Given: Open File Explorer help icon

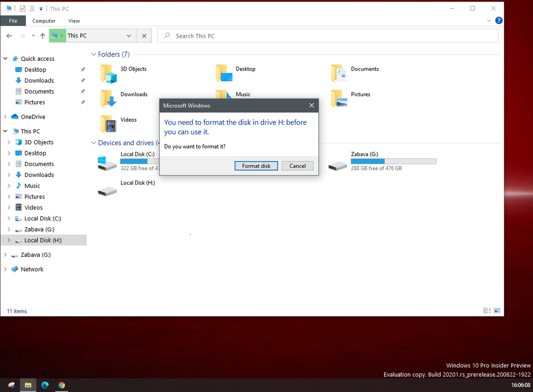Looking at the screenshot, I should click(499, 21).
